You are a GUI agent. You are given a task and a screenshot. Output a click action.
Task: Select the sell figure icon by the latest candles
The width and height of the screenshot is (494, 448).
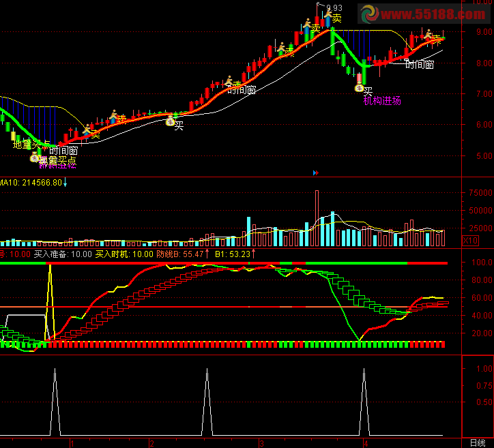(x=428, y=34)
